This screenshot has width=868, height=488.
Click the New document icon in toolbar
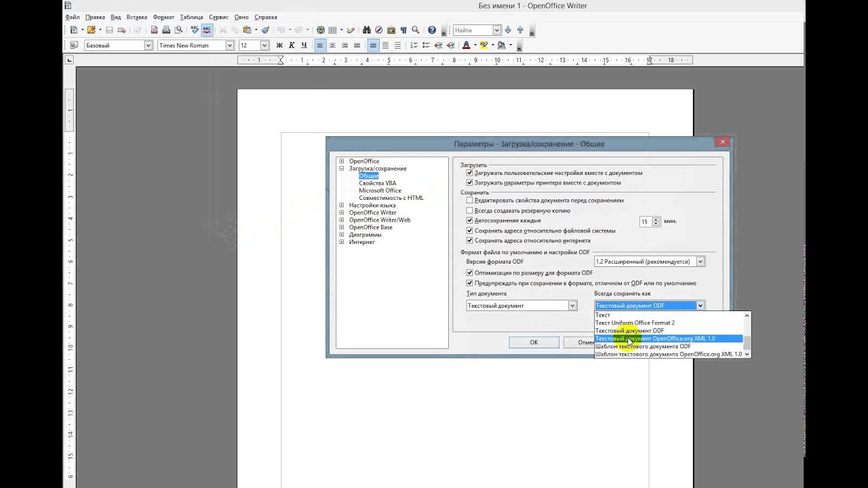pos(74,30)
